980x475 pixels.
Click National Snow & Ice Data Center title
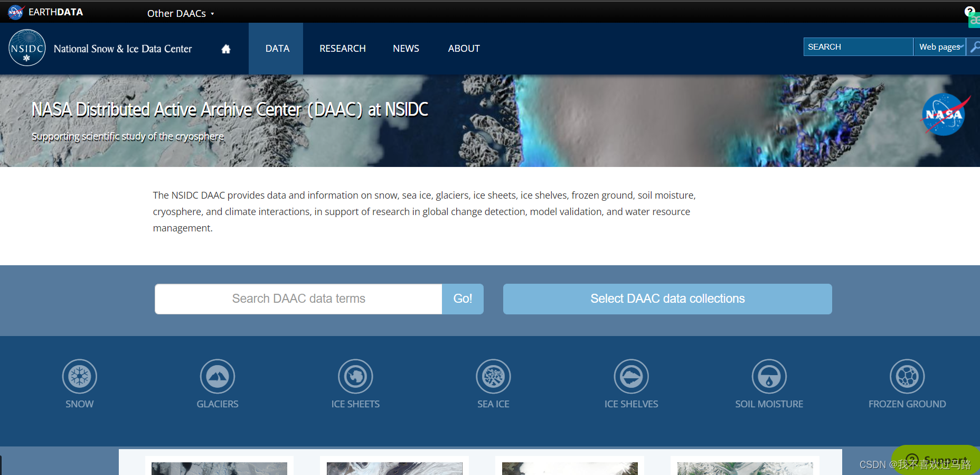(x=123, y=49)
